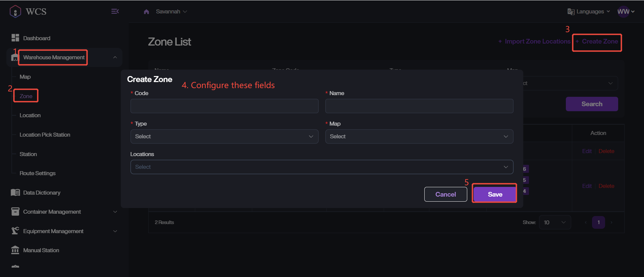Viewport: 644px width, 277px height.
Task: Open the Location Pick Station menu item
Action: click(x=45, y=135)
